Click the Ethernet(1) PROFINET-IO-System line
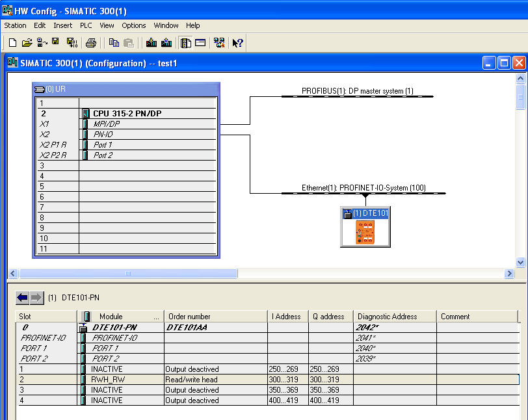Image resolution: width=528 pixels, height=420 pixels. (363, 193)
